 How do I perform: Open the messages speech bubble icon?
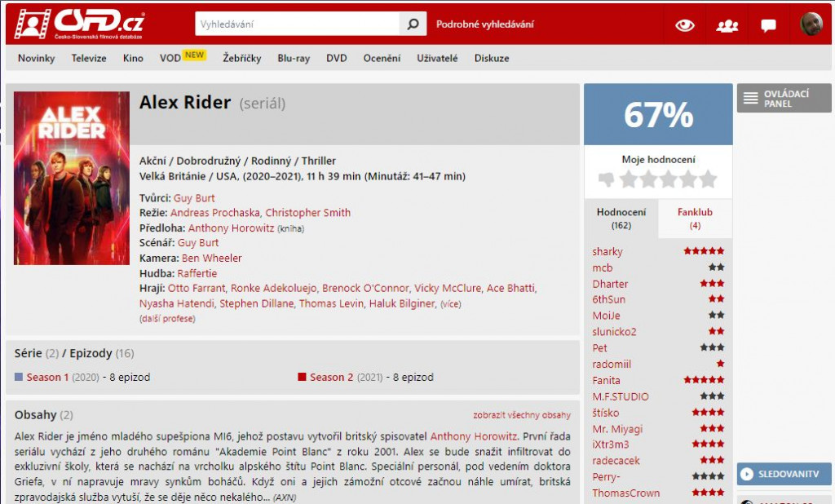point(768,25)
